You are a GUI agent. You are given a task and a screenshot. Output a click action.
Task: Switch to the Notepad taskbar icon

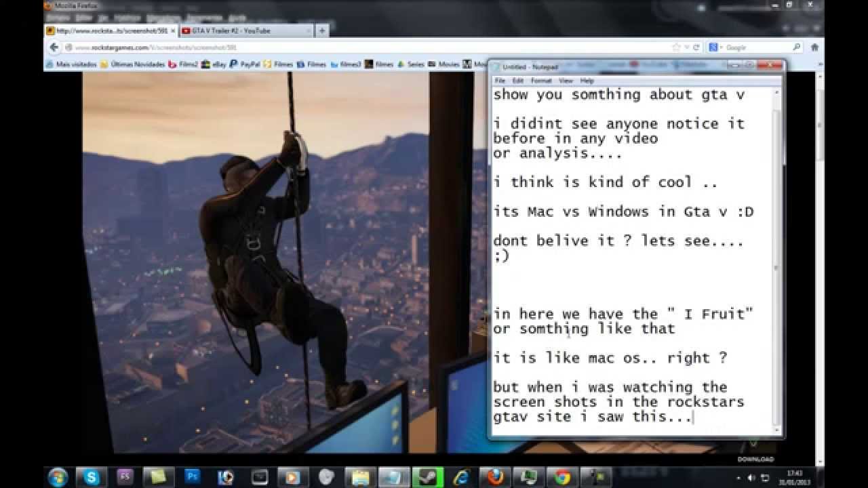pyautogui.click(x=394, y=476)
